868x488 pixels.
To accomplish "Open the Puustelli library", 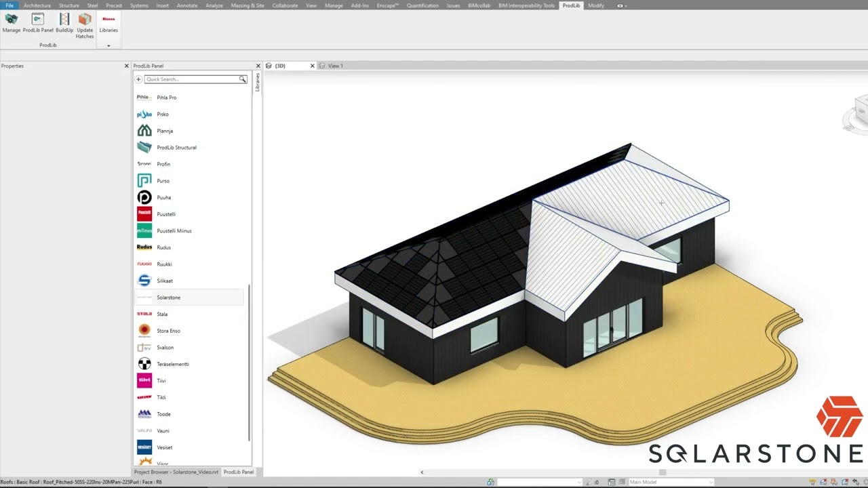I will [x=189, y=214].
